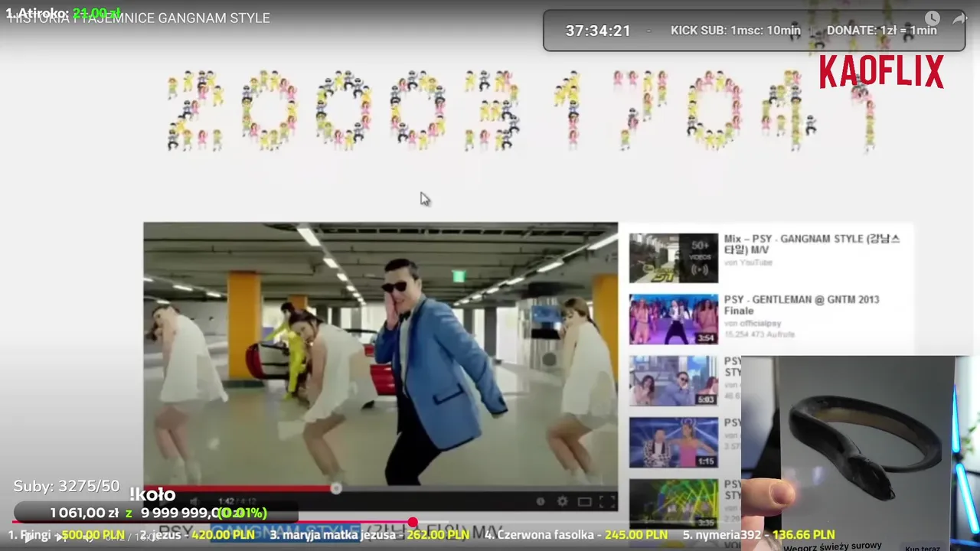Open the inner video's settings gear icon
980x551 pixels.
tap(563, 502)
